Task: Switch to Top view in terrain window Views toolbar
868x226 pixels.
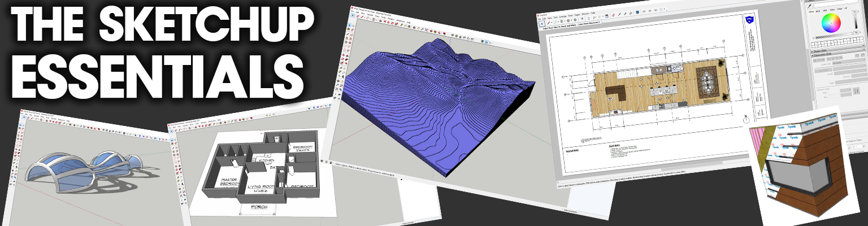Action: pyautogui.click(x=456, y=36)
